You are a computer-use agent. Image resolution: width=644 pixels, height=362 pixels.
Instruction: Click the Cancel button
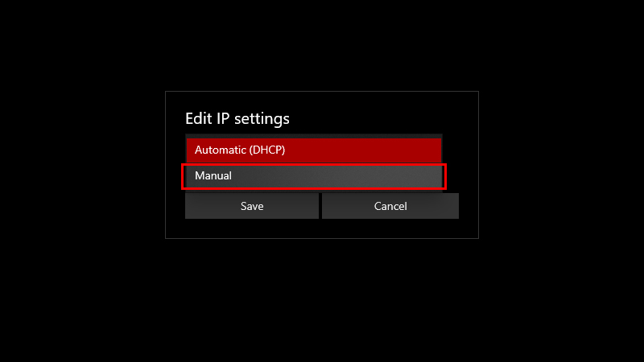[390, 206]
